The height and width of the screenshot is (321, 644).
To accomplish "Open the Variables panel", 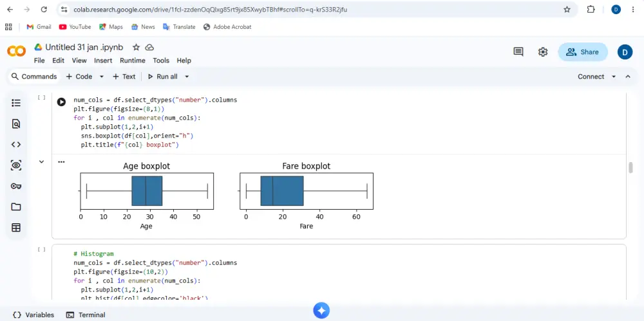I will (x=33, y=315).
